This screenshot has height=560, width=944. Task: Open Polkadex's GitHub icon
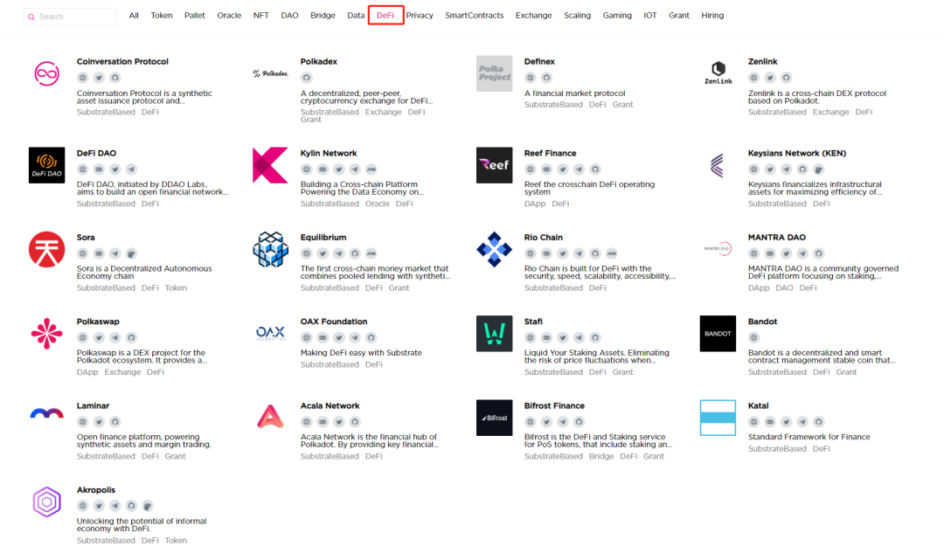[x=307, y=78]
